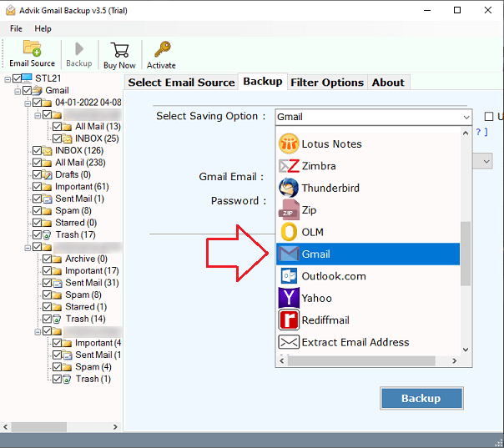
Task: Collapse the blurred folder above Archive (0)
Action: pyautogui.click(x=28, y=248)
